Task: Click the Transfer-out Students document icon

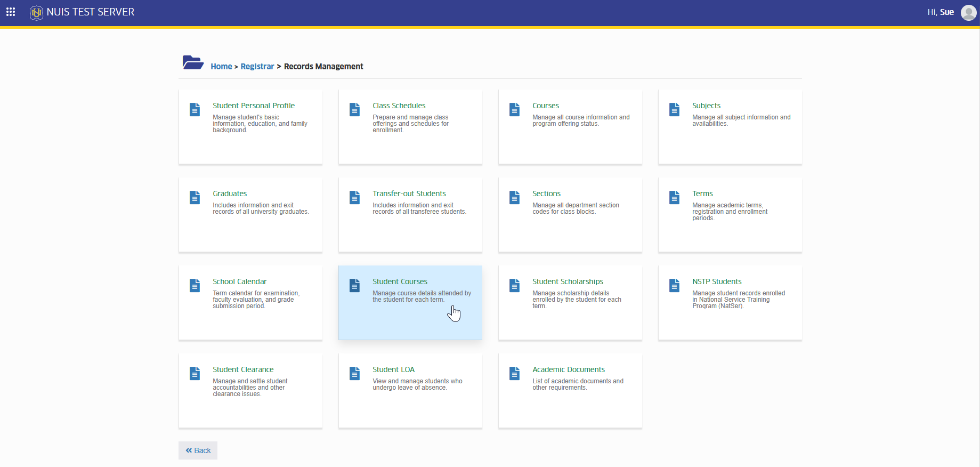Action: (x=355, y=197)
